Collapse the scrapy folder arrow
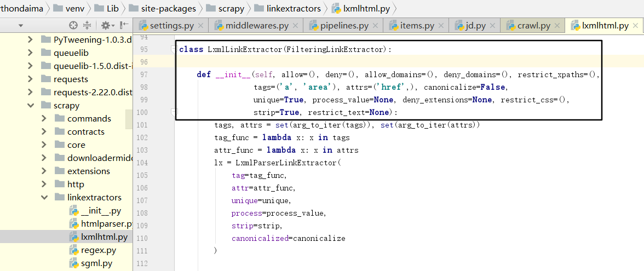 click(30, 105)
